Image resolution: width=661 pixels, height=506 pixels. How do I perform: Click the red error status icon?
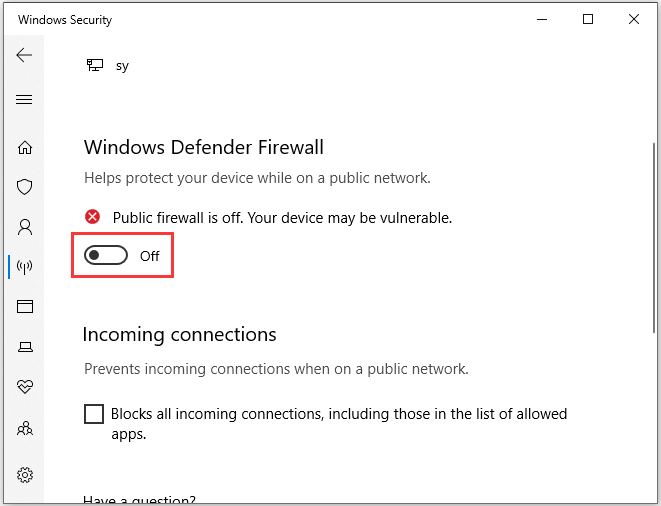click(92, 217)
